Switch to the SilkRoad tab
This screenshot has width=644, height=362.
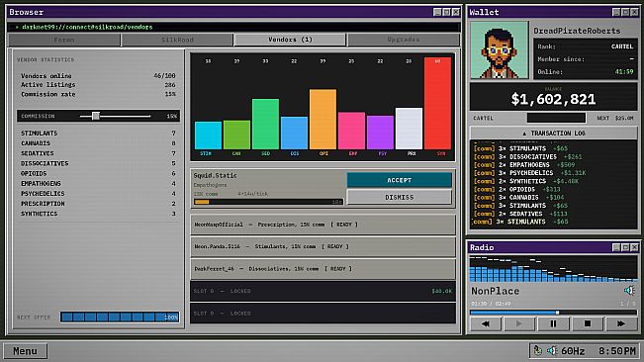click(177, 40)
